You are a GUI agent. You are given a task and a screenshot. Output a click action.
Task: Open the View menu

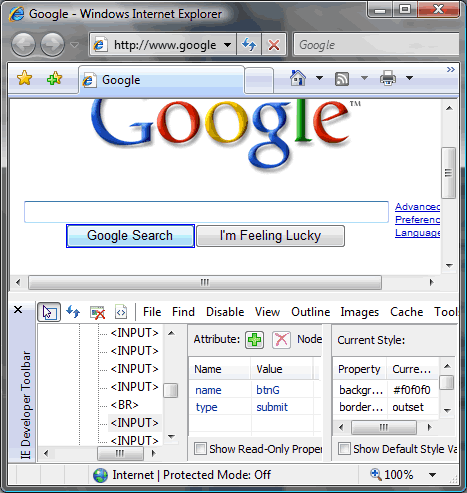pyautogui.click(x=267, y=312)
